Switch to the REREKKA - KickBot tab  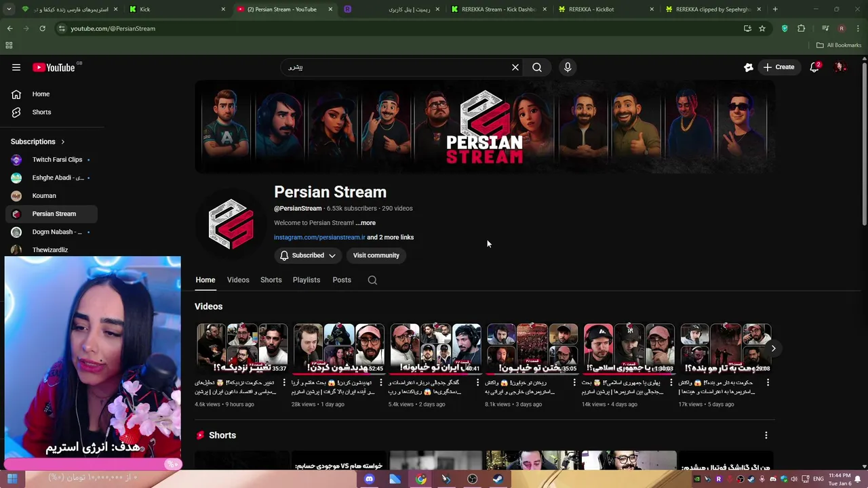point(606,9)
